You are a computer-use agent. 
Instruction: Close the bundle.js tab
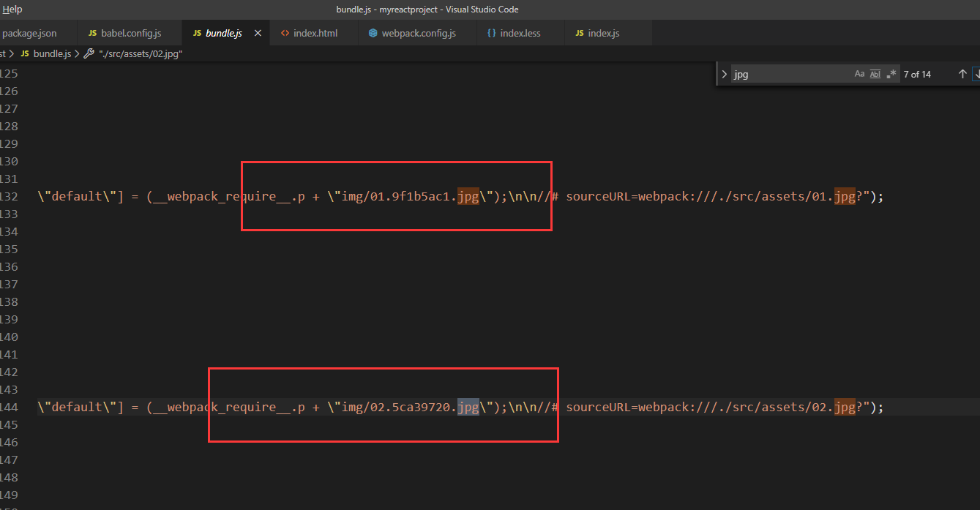(x=258, y=34)
